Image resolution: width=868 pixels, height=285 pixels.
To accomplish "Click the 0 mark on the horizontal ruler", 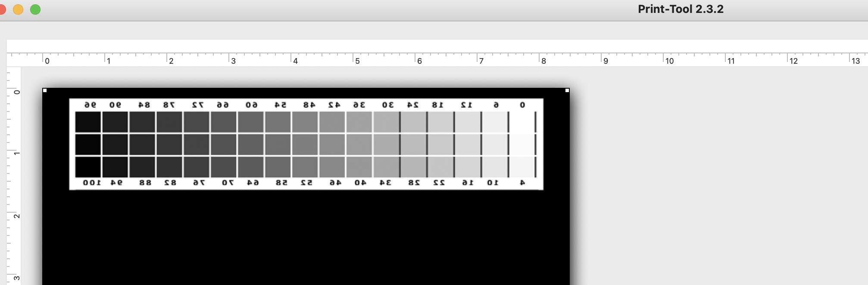I will 47,61.
